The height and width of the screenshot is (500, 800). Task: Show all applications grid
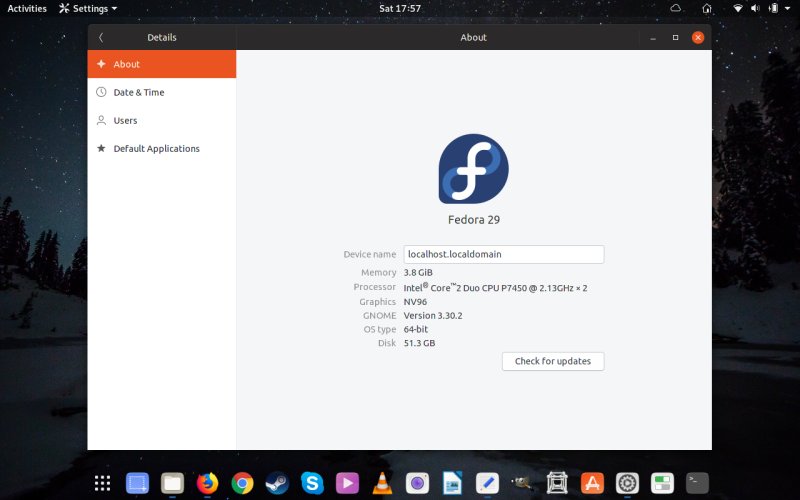(102, 484)
